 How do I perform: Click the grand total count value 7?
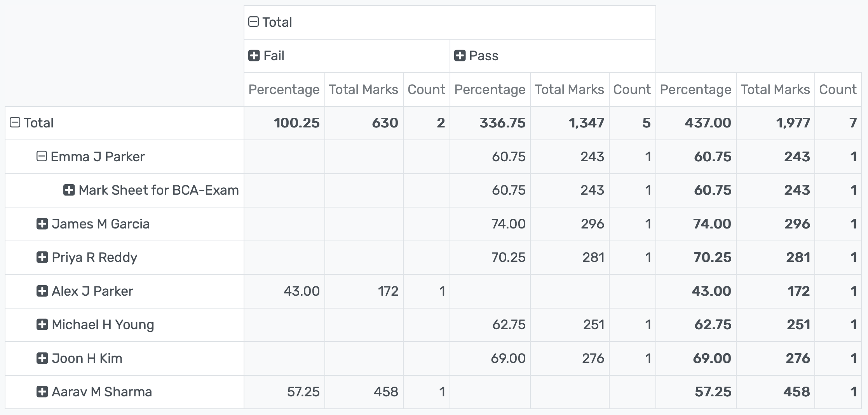tap(853, 123)
